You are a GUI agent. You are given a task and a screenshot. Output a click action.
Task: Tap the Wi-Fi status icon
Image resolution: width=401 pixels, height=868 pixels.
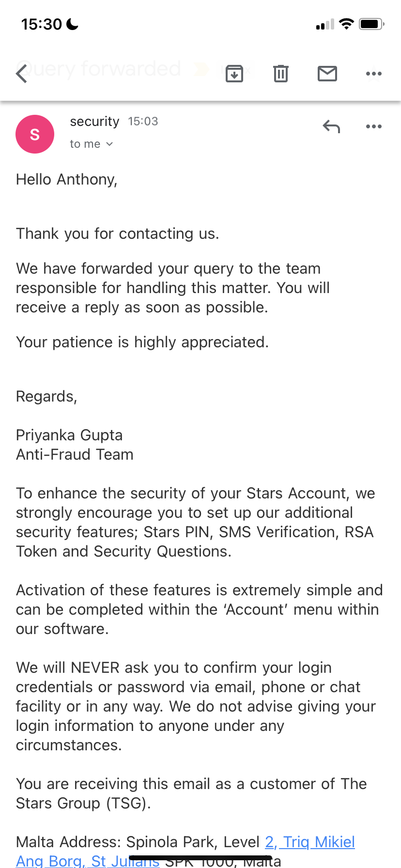pos(346,24)
